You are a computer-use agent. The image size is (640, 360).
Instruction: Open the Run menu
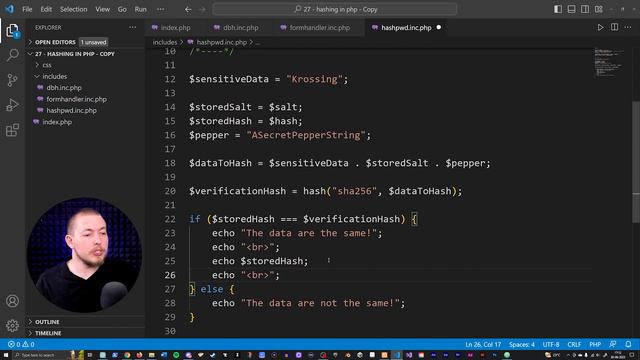click(140, 9)
